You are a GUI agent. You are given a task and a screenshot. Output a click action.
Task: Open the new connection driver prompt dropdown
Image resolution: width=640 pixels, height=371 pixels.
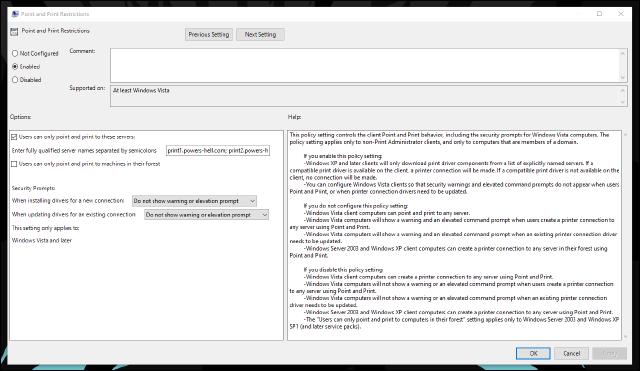tap(194, 201)
